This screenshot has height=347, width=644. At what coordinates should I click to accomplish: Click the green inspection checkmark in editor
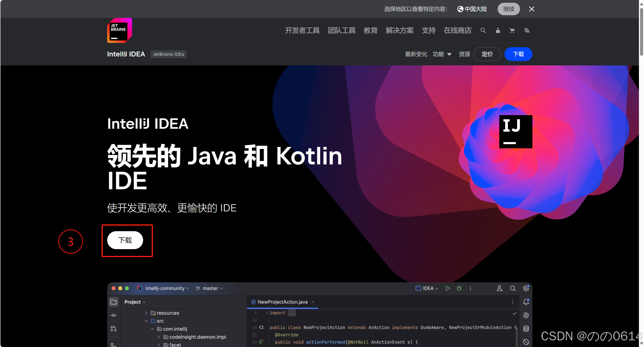click(x=514, y=313)
